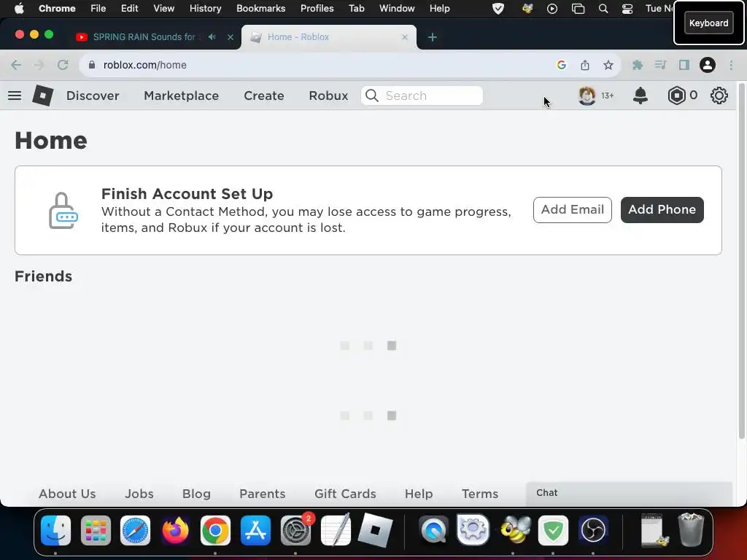The image size is (747, 560).
Task: Open the Blog footer link
Action: (x=196, y=494)
